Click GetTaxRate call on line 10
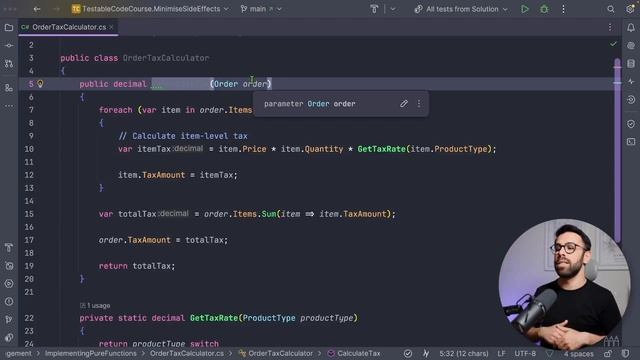The height and width of the screenshot is (360, 640). click(x=382, y=149)
